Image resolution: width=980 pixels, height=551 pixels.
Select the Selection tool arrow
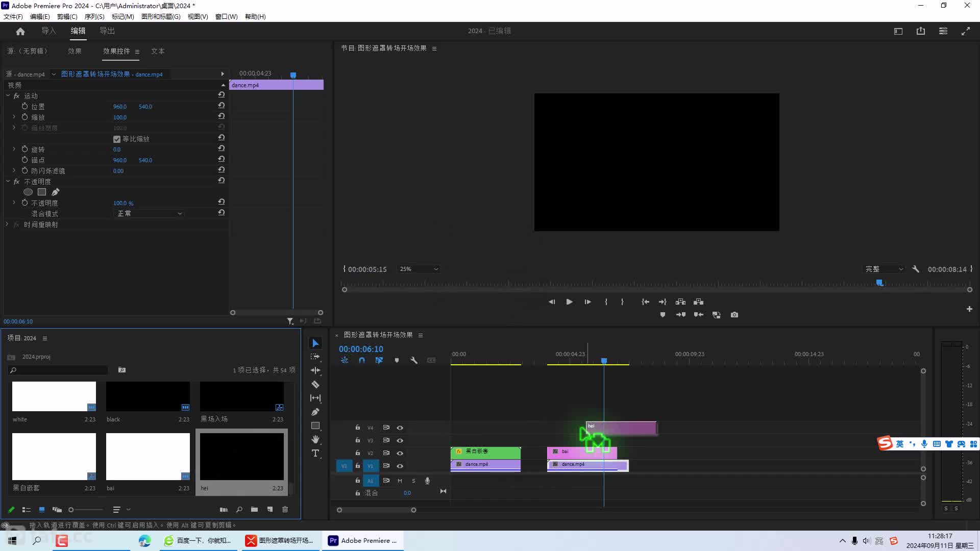[x=315, y=343]
